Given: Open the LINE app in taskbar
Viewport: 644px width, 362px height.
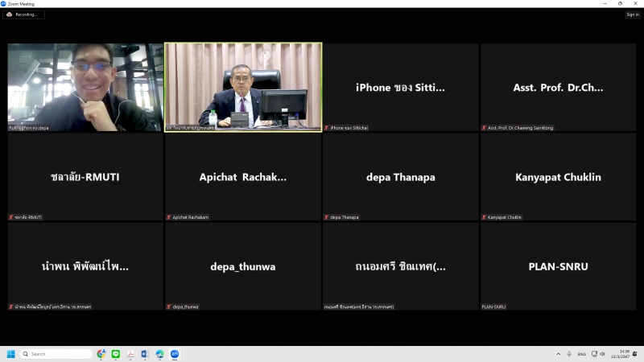Looking at the screenshot, I should 116,354.
